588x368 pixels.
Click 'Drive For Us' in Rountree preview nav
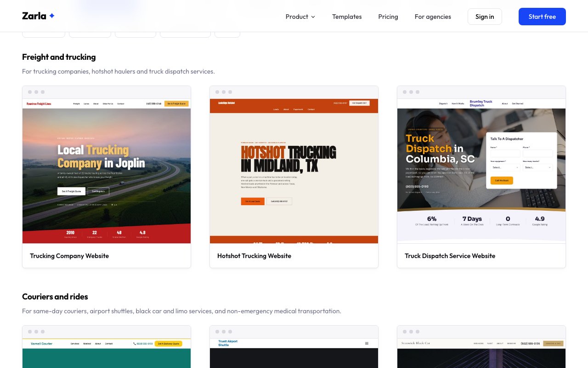[108, 104]
